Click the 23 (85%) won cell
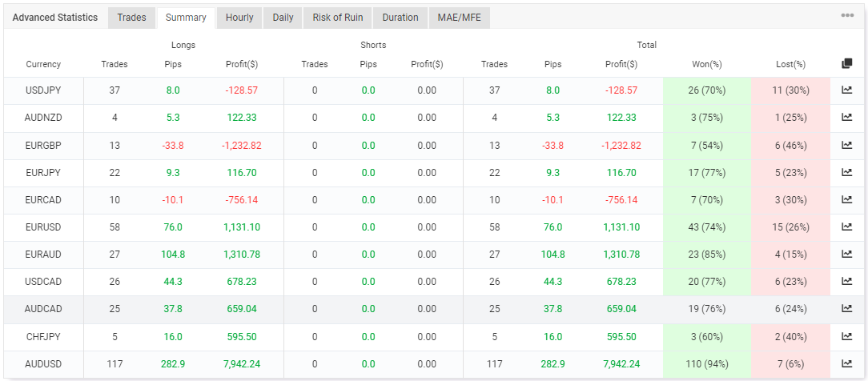Image resolution: width=868 pixels, height=381 pixels. 707,255
